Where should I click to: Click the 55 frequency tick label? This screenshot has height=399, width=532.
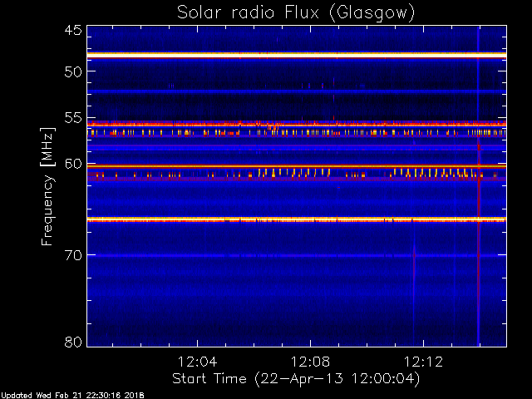point(73,118)
